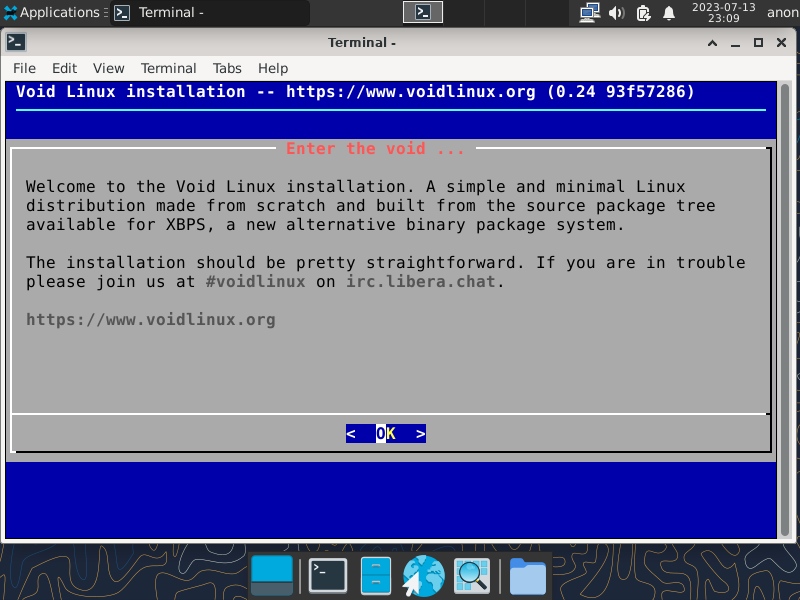Click the volume speaker tray icon
The height and width of the screenshot is (600, 800).
pos(616,13)
